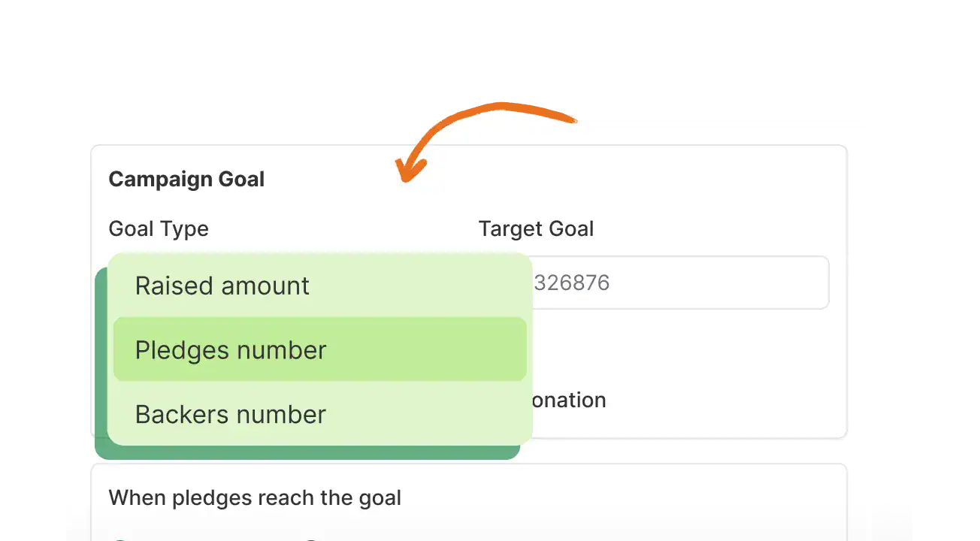Select the Raised amount option
Image resolution: width=980 pixels, height=541 pixels.
222,286
